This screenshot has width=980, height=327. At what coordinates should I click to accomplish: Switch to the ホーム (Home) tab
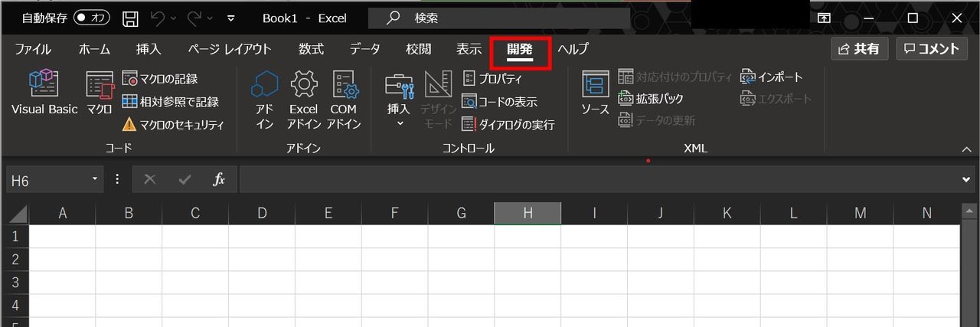click(x=94, y=49)
